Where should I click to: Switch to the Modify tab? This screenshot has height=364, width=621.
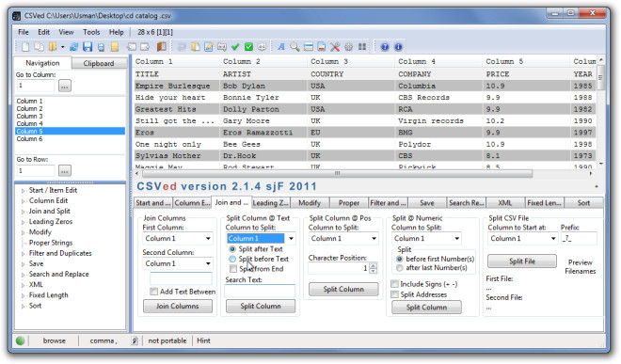pos(310,203)
